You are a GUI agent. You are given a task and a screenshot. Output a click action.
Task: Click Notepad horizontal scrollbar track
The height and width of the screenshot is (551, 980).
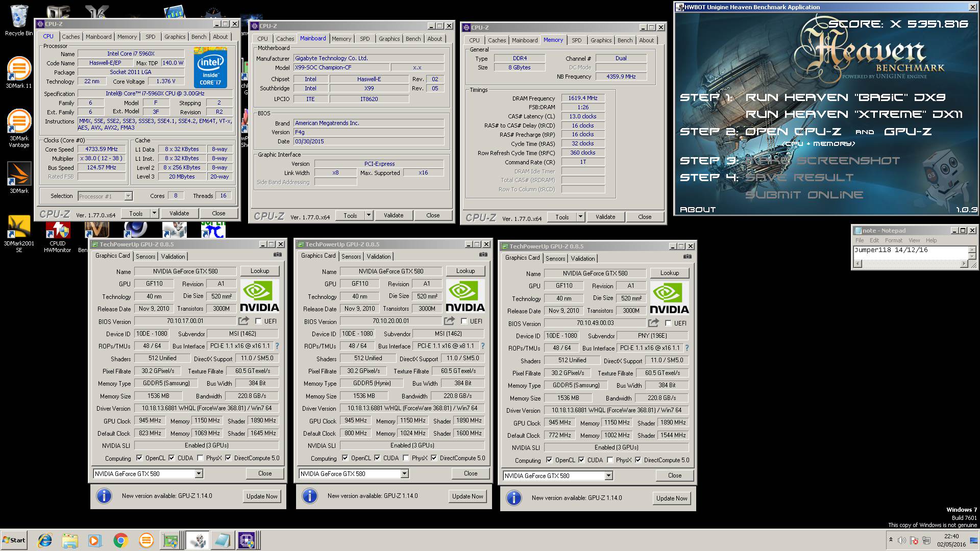coord(911,264)
